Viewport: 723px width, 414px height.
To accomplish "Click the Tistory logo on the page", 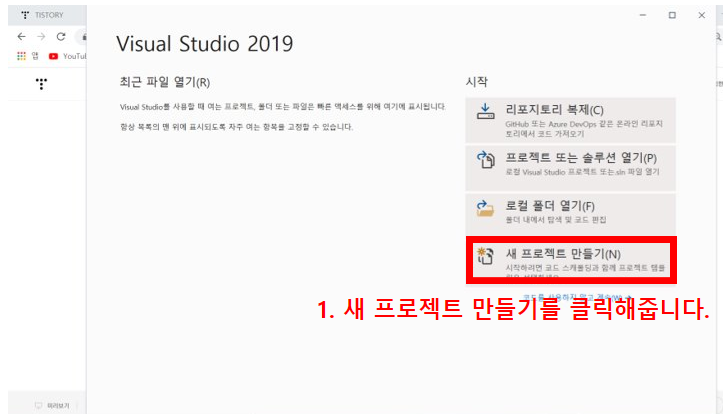I will coord(41,84).
